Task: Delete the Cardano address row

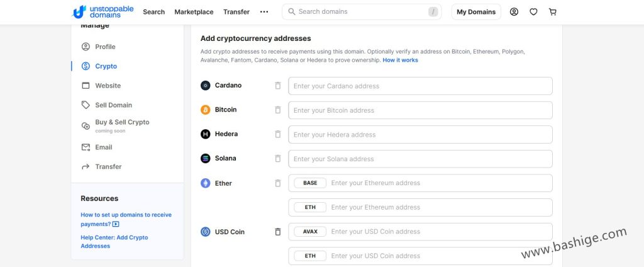Action: pos(277,86)
